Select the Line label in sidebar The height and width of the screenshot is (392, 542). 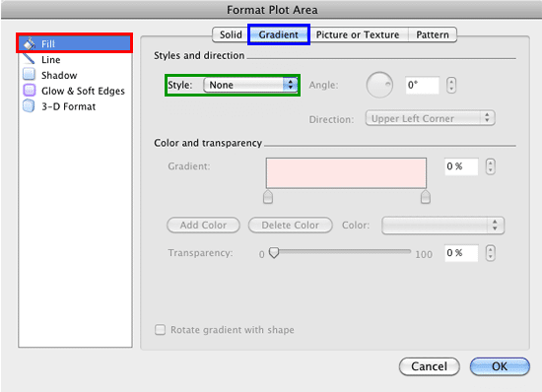pos(51,60)
